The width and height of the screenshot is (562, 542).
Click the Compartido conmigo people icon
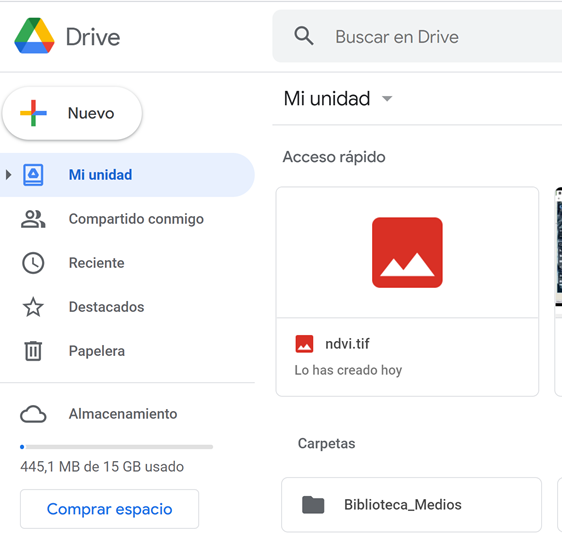pyautogui.click(x=33, y=219)
